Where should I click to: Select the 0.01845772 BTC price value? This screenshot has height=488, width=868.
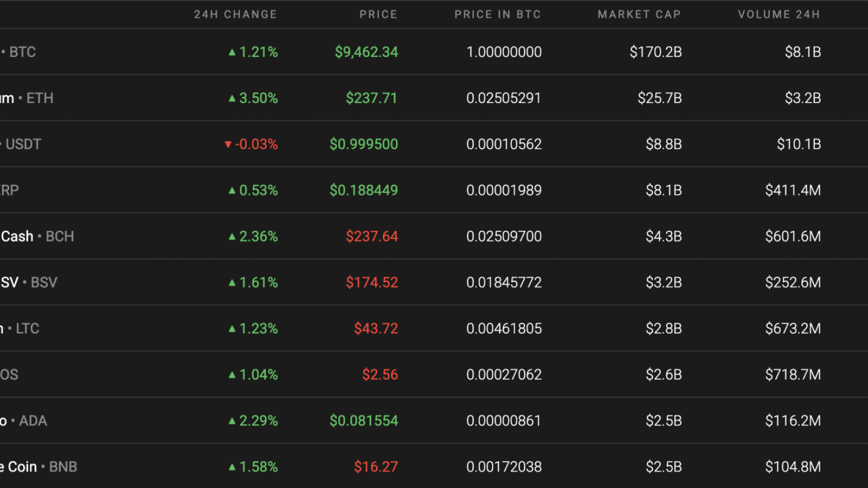point(504,282)
